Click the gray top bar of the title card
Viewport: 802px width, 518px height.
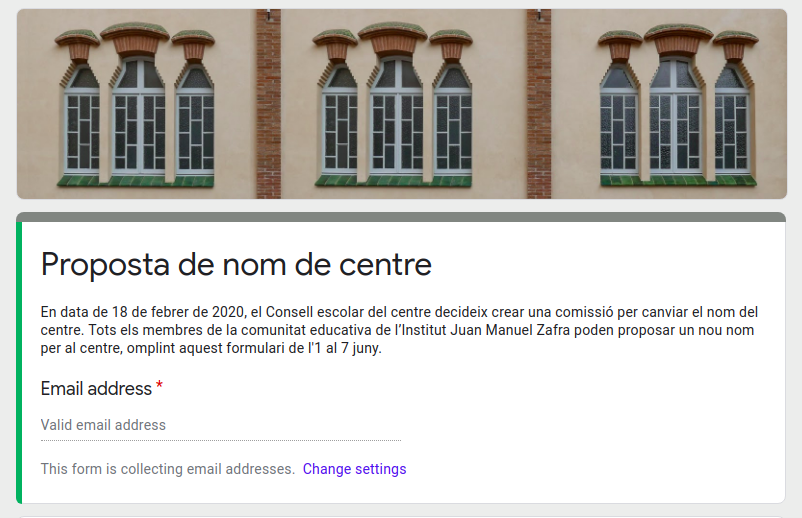pos(400,217)
